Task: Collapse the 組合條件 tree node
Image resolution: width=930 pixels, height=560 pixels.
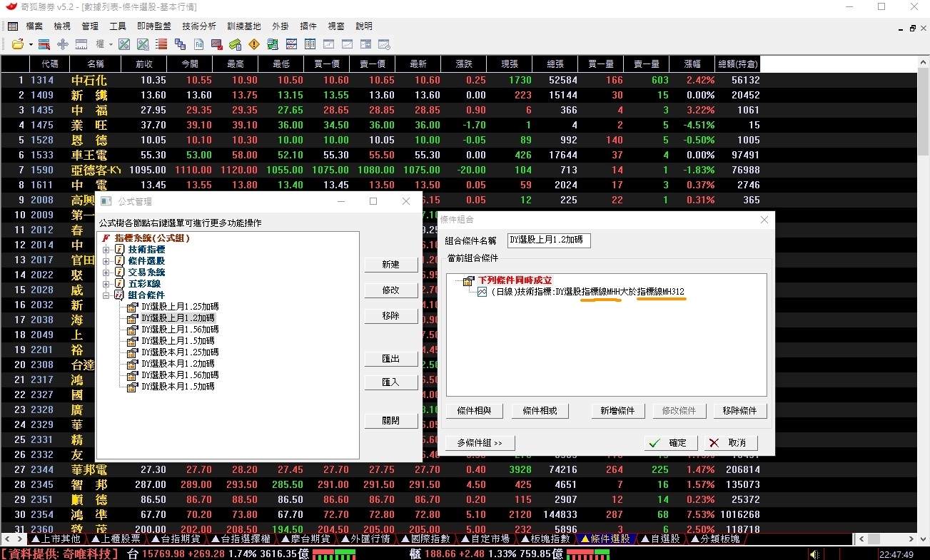Action: pyautogui.click(x=106, y=295)
